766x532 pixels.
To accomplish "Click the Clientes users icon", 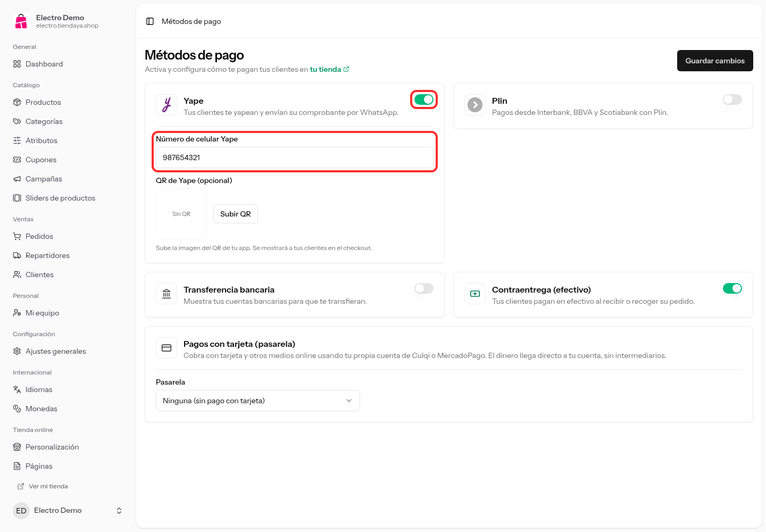I will pyautogui.click(x=17, y=275).
